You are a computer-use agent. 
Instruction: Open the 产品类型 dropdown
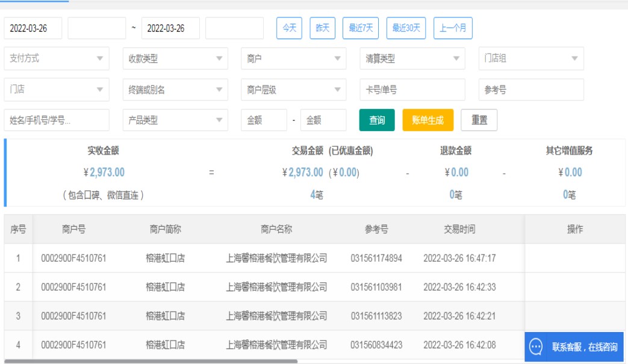click(175, 120)
